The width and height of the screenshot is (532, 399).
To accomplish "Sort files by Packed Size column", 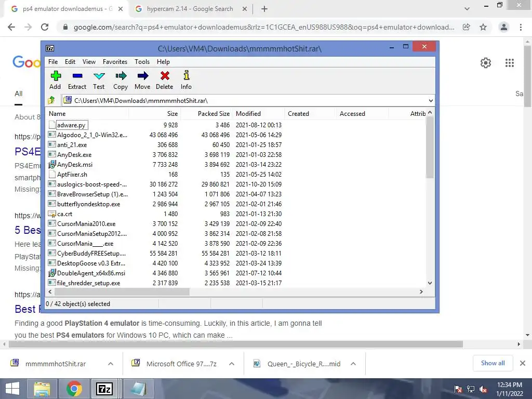I will tap(206, 114).
